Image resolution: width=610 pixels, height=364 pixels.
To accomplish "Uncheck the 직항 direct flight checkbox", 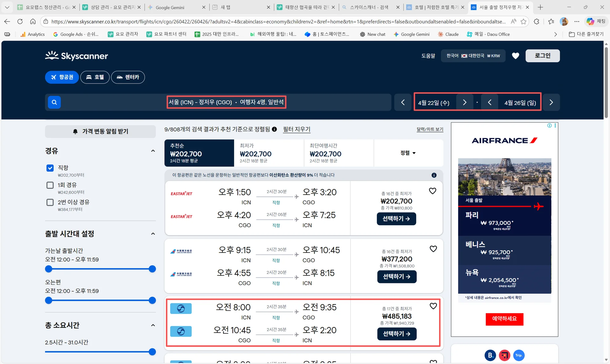I will coord(50,168).
